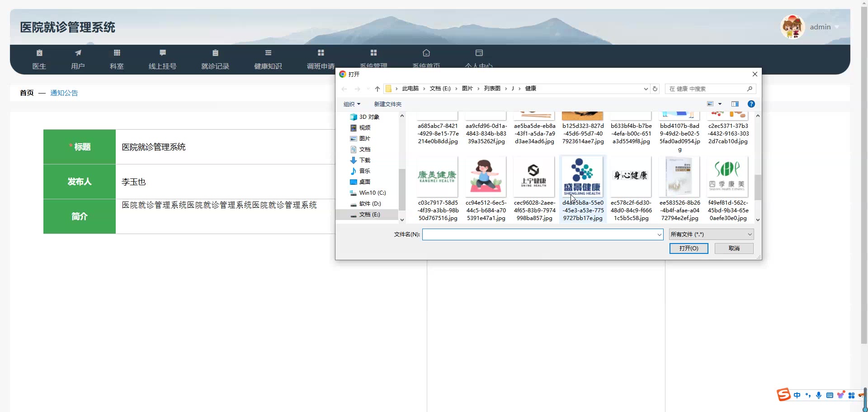Refresh the file dialog folder view
868x412 pixels.
pyautogui.click(x=655, y=89)
